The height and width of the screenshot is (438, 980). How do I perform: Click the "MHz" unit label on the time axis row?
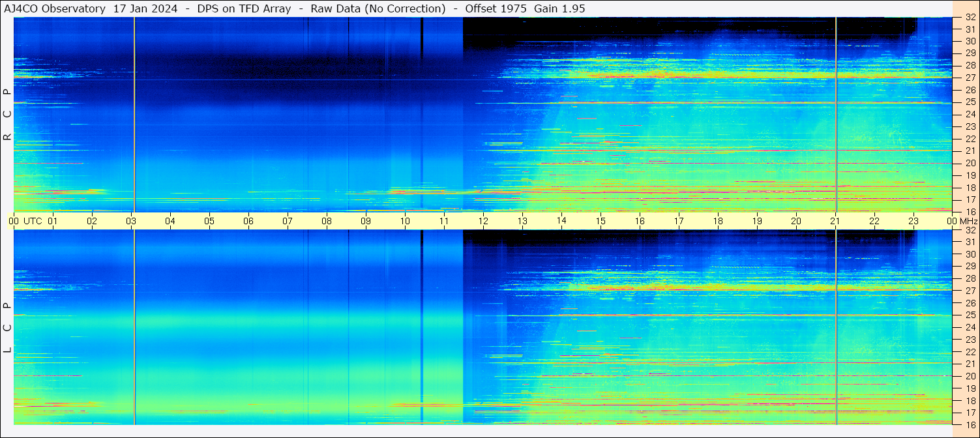tap(968, 221)
